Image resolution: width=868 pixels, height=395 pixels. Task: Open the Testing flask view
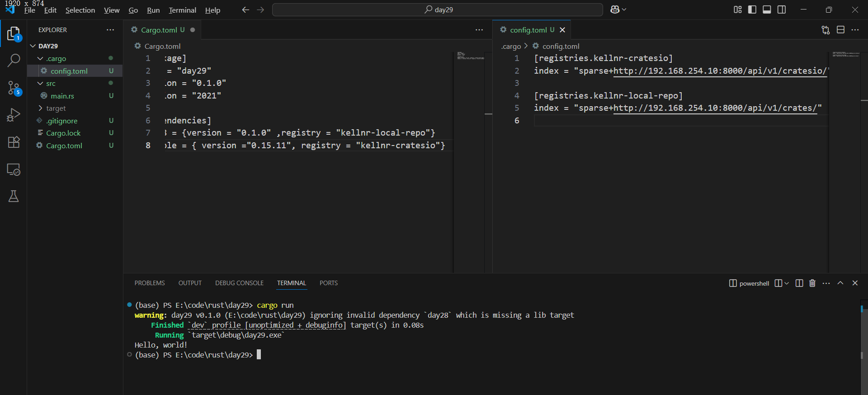(x=14, y=196)
